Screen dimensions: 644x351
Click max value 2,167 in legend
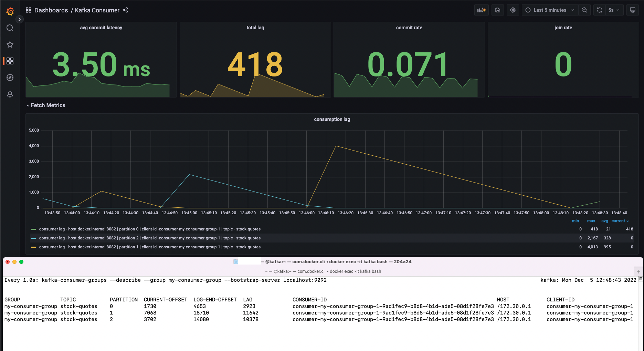592,238
